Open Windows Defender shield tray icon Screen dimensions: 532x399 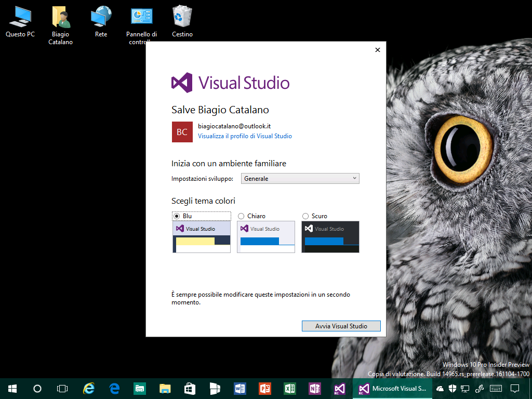[453, 389]
